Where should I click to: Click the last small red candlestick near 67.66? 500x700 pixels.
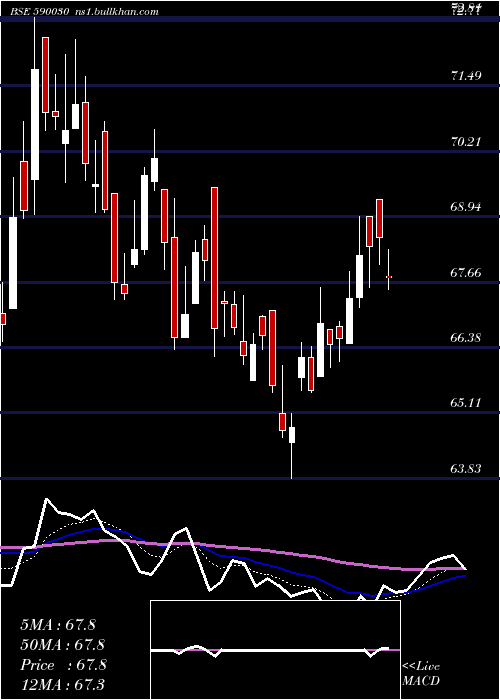(x=389, y=277)
